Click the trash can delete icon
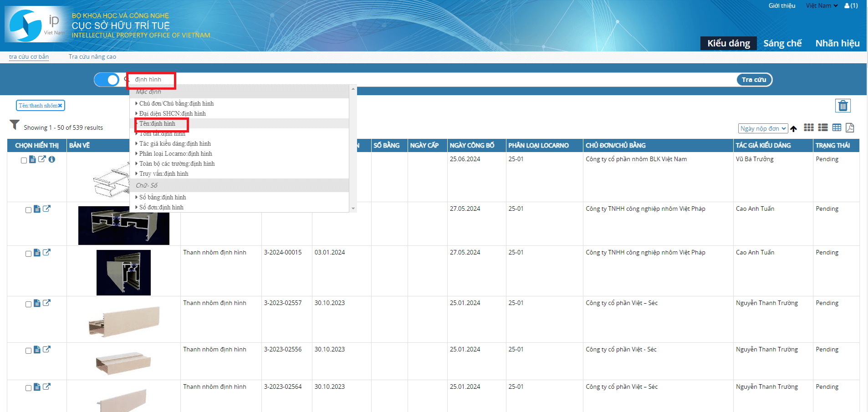 click(x=842, y=106)
